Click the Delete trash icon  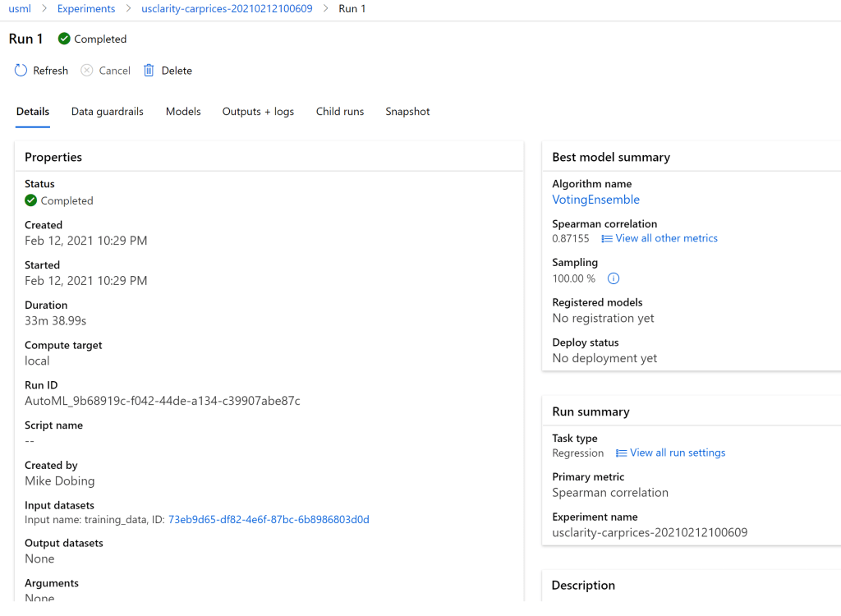(x=149, y=71)
